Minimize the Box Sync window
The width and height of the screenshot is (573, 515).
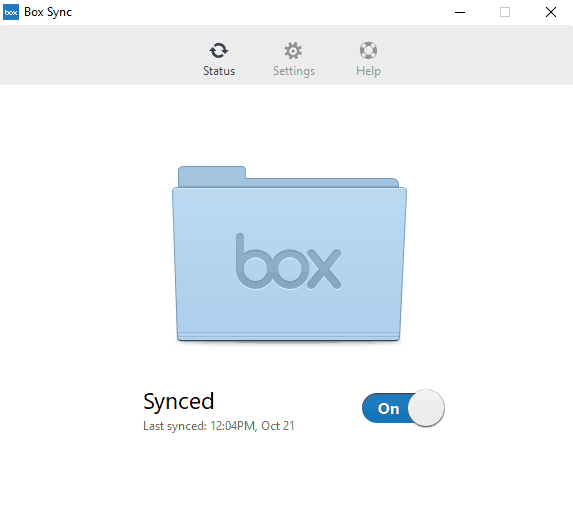(x=460, y=12)
